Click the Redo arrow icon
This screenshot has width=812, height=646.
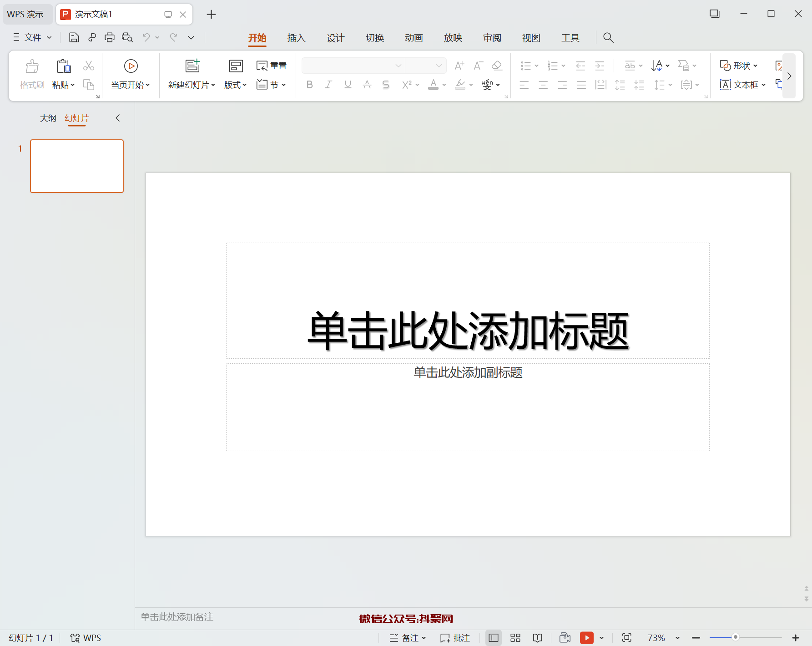pyautogui.click(x=173, y=37)
